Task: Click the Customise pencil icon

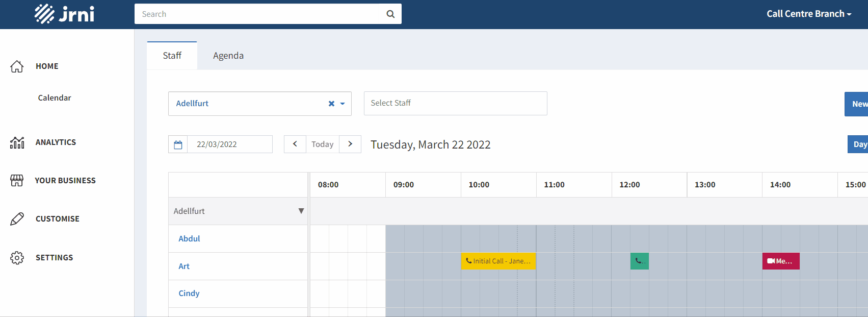Action: coord(17,219)
